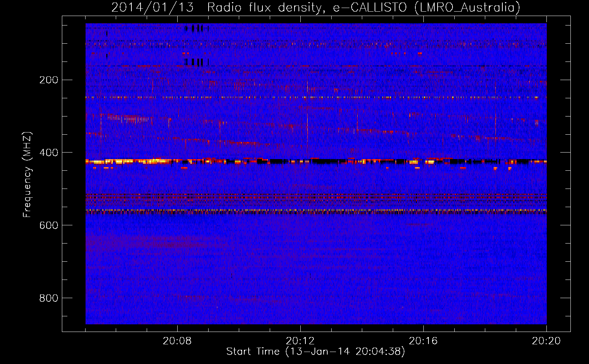Click the date 2014/01/13 in the title
589x364 pixels.
[153, 7]
